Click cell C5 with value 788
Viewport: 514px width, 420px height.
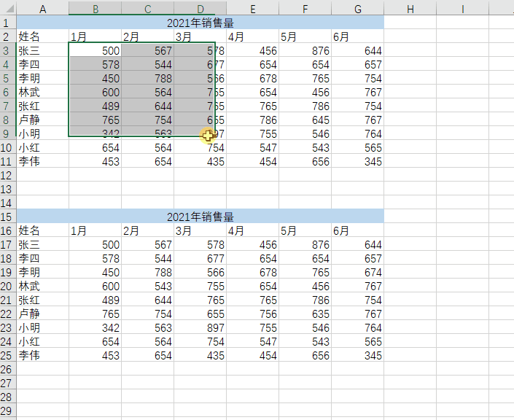tap(148, 78)
